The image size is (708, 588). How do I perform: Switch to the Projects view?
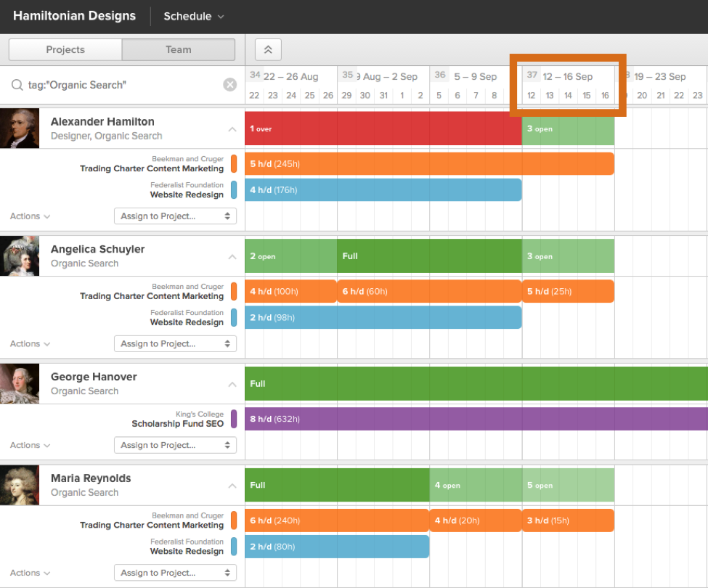coord(65,49)
